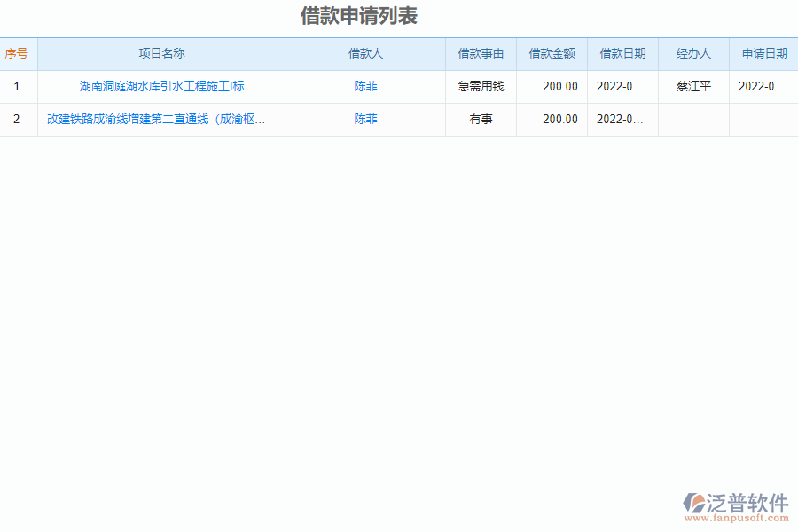Click the 经办人 column header
Viewport: 798px width, 532px height.
692,53
